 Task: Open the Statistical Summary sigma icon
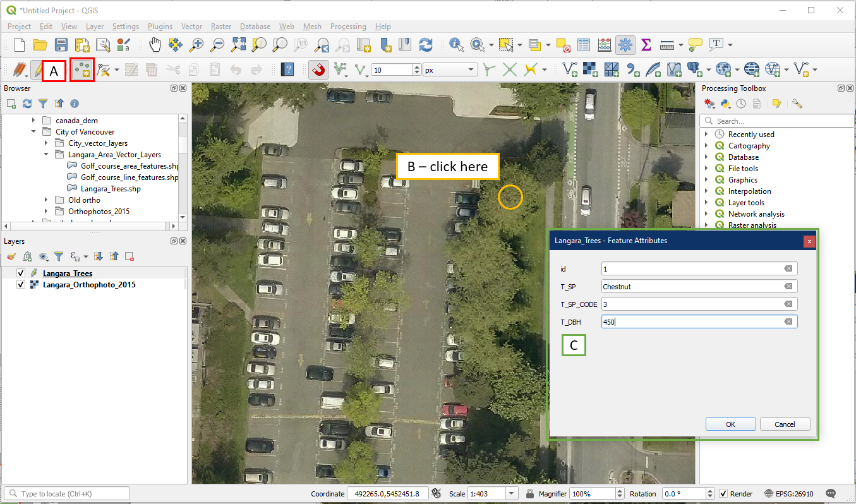646,45
